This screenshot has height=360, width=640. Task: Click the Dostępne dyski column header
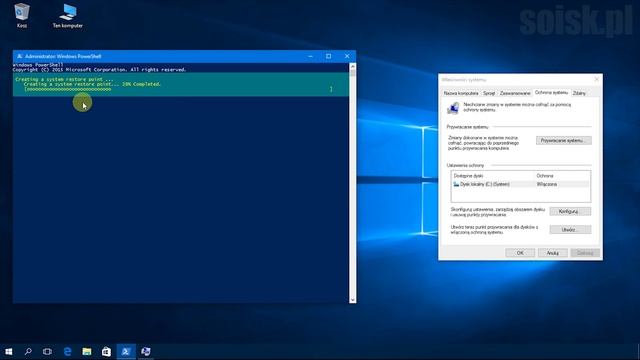click(492, 176)
